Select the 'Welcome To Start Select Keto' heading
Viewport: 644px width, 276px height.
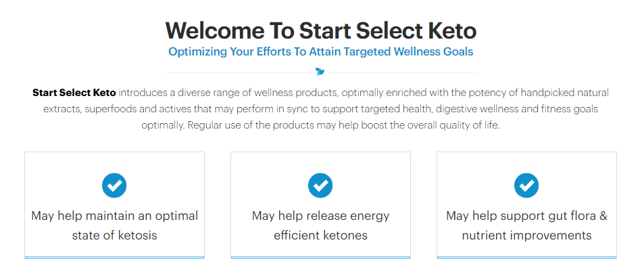321,30
